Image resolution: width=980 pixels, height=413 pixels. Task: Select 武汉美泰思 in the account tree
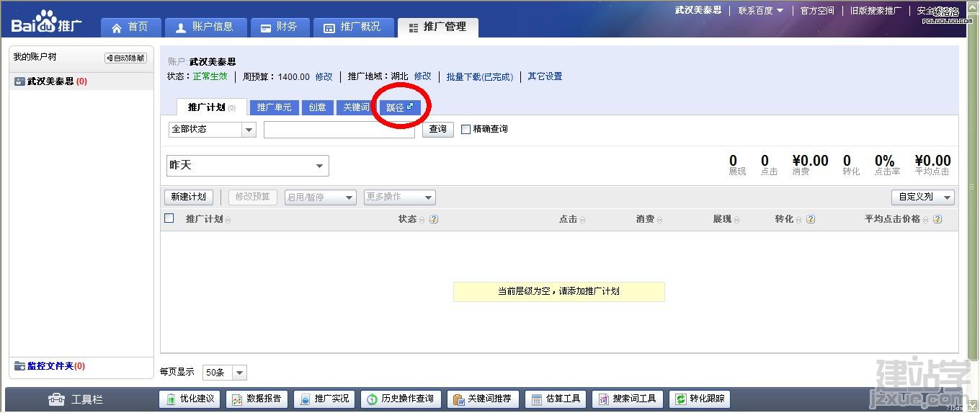coord(50,81)
